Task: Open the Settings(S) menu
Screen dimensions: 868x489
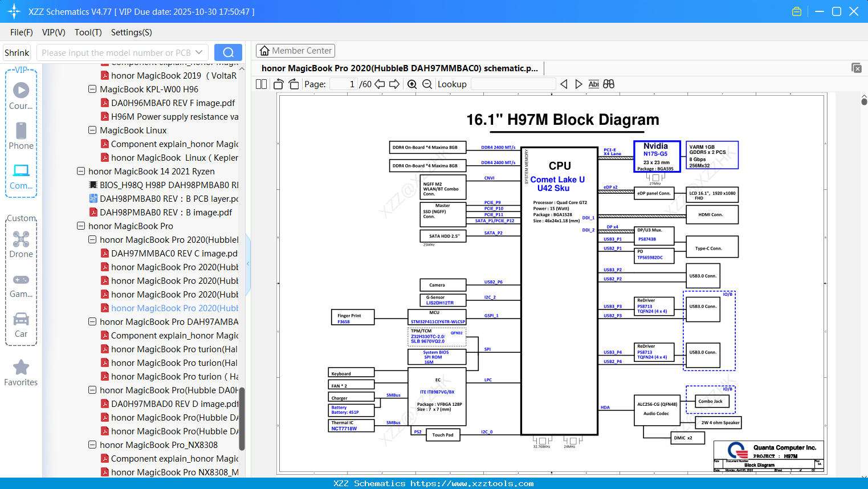Action: pyautogui.click(x=132, y=32)
